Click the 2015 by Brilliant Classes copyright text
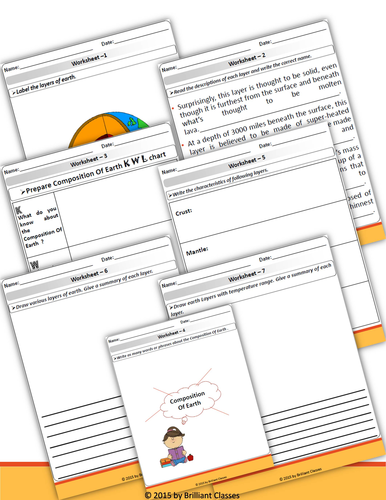This screenshot has height=500, width=386. [x=192, y=495]
